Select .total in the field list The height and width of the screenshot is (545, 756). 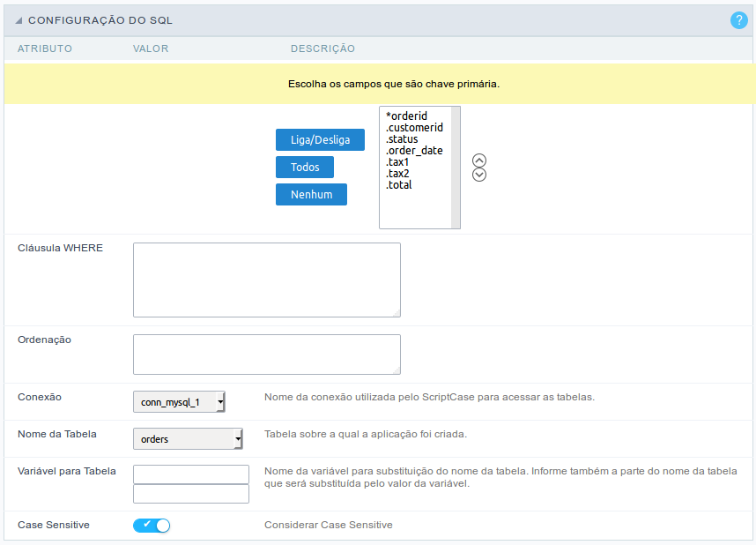(x=399, y=185)
